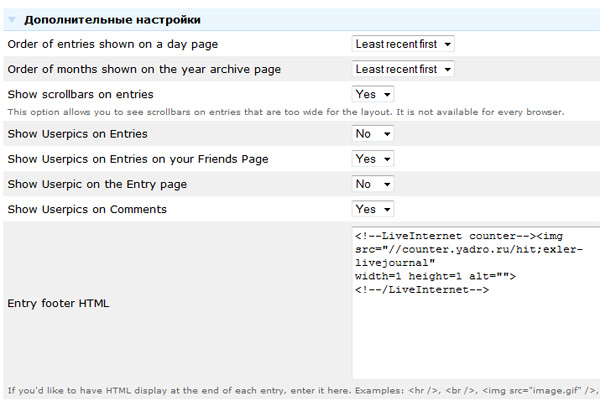Expand the Show Userpics on Entries dropdown

point(373,134)
